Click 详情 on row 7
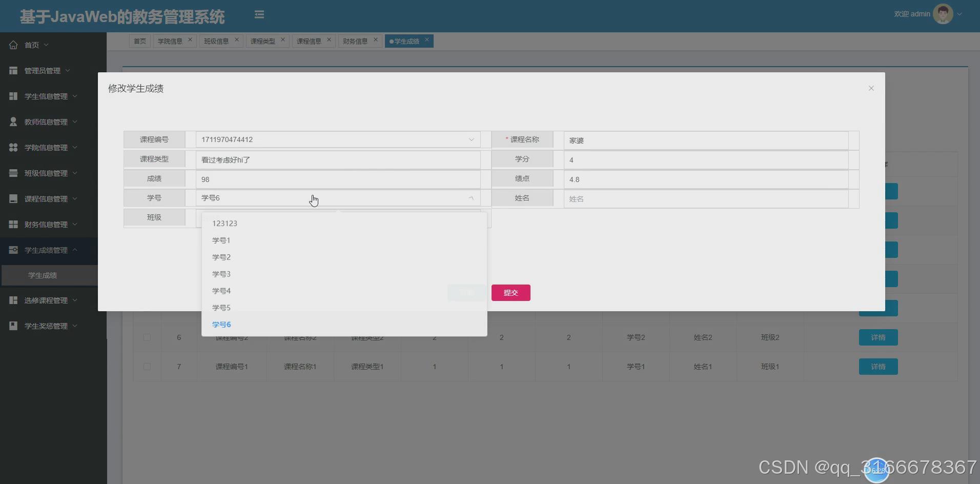Image resolution: width=980 pixels, height=484 pixels. pyautogui.click(x=878, y=366)
